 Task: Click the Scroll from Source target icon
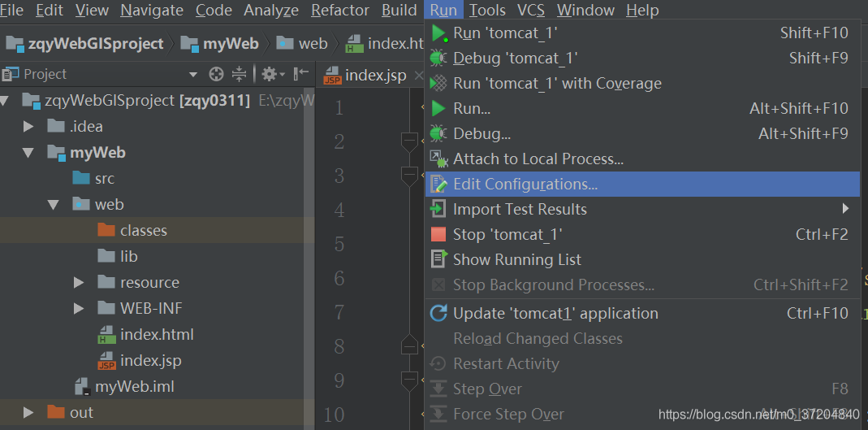point(216,74)
